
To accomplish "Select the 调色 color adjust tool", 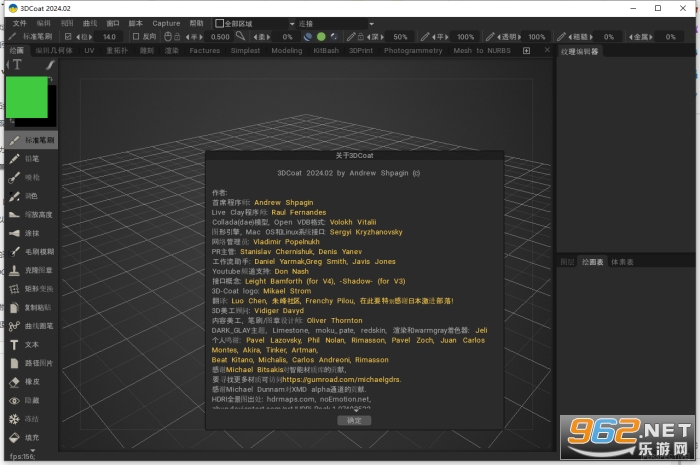I will (31, 196).
